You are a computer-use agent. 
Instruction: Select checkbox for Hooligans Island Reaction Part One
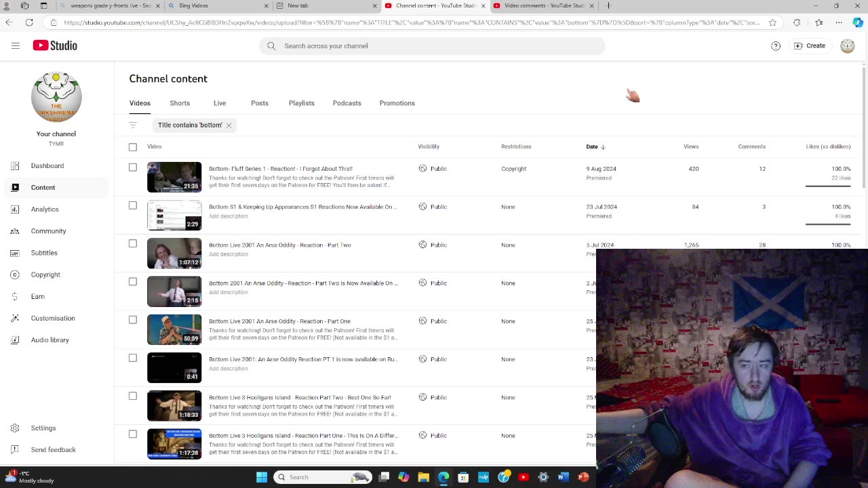pyautogui.click(x=133, y=434)
